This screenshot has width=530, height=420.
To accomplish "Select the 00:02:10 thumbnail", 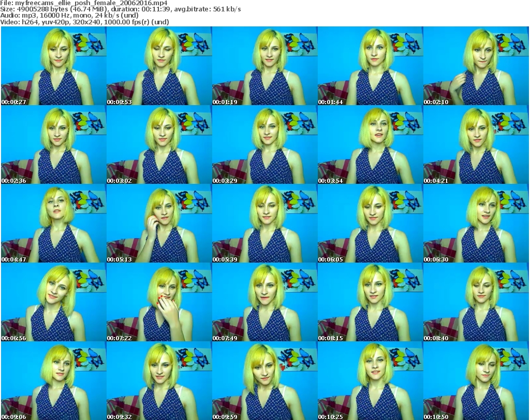I will click(476, 66).
